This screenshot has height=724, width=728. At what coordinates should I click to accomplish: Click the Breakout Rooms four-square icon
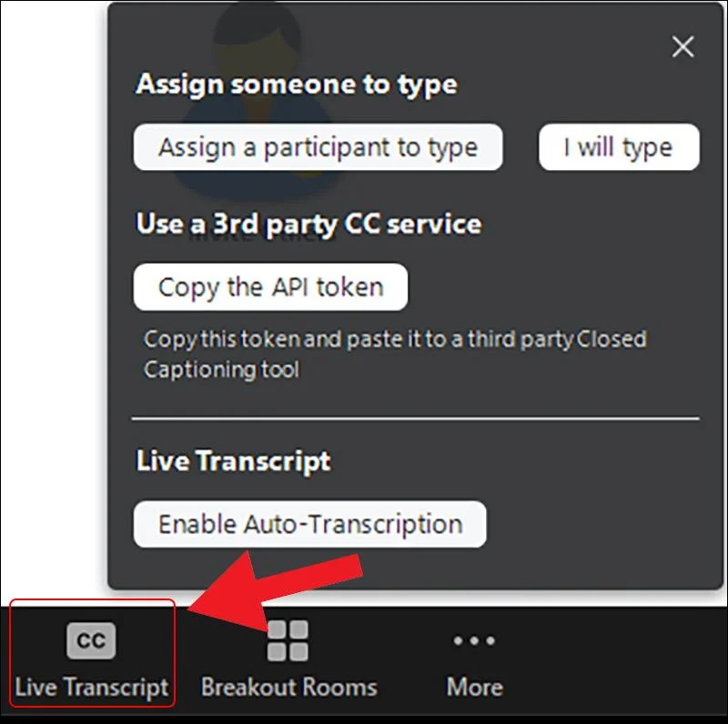point(288,641)
